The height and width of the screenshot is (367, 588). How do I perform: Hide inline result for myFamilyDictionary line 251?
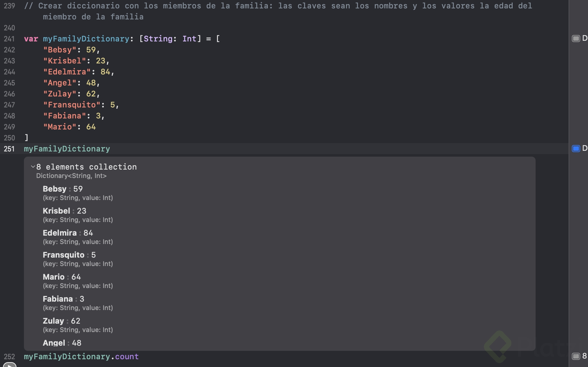(x=576, y=149)
